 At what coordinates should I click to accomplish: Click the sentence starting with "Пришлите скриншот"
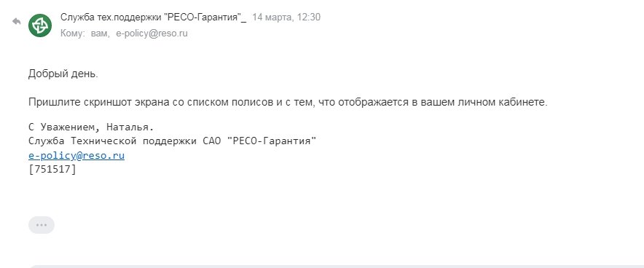point(288,102)
